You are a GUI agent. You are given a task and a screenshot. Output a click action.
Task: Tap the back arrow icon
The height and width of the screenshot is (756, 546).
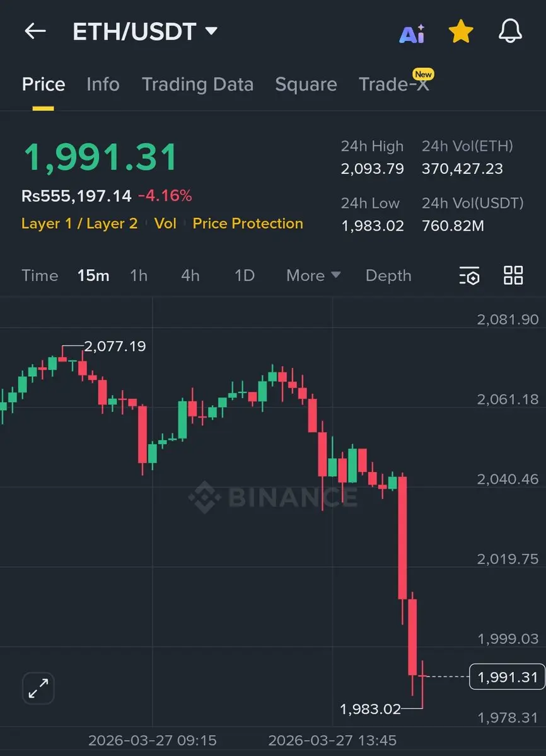pos(35,31)
